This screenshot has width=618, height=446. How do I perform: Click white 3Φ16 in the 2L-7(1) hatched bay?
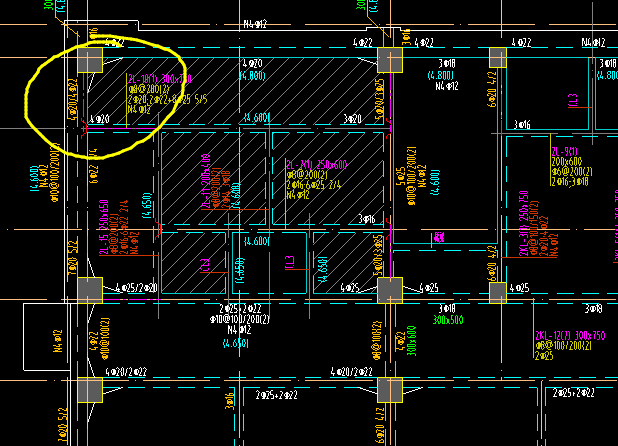(x=367, y=219)
